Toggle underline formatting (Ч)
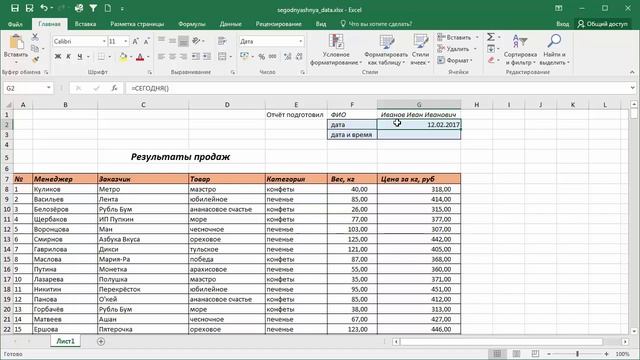Image resolution: width=640 pixels, height=360 pixels. (80, 57)
